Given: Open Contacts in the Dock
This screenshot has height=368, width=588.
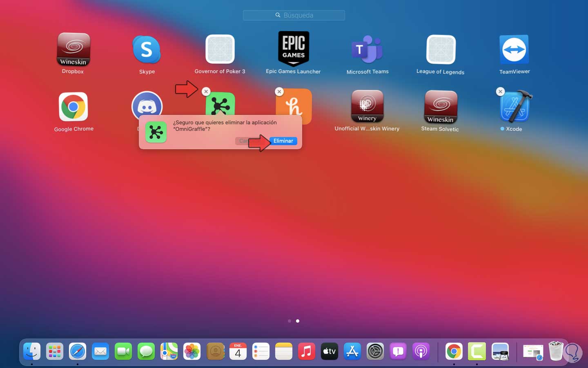Looking at the screenshot, I should coord(215,351).
